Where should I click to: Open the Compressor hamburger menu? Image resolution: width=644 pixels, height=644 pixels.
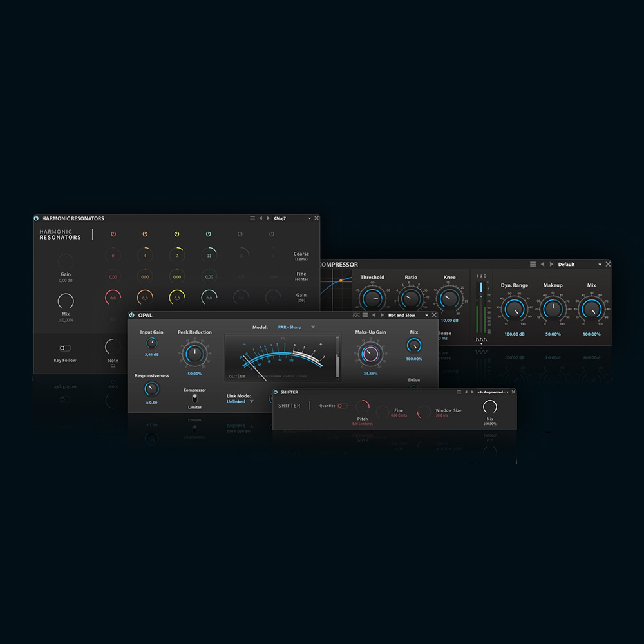(533, 264)
